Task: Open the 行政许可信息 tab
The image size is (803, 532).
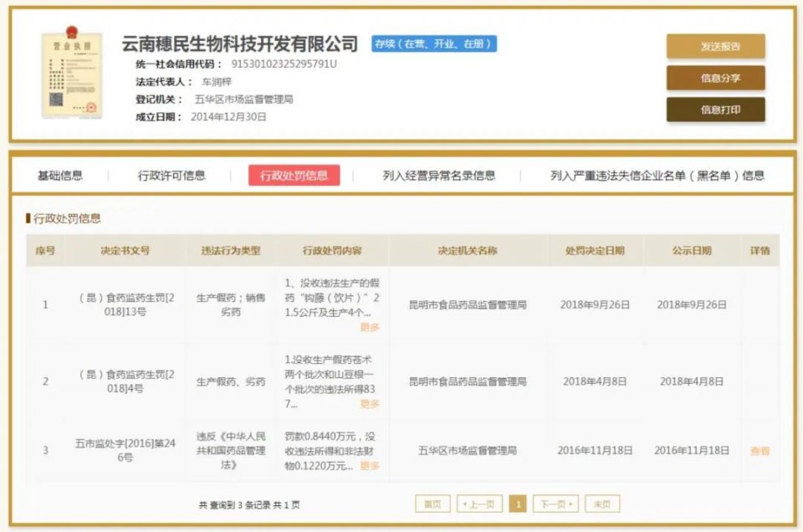Action: click(171, 176)
